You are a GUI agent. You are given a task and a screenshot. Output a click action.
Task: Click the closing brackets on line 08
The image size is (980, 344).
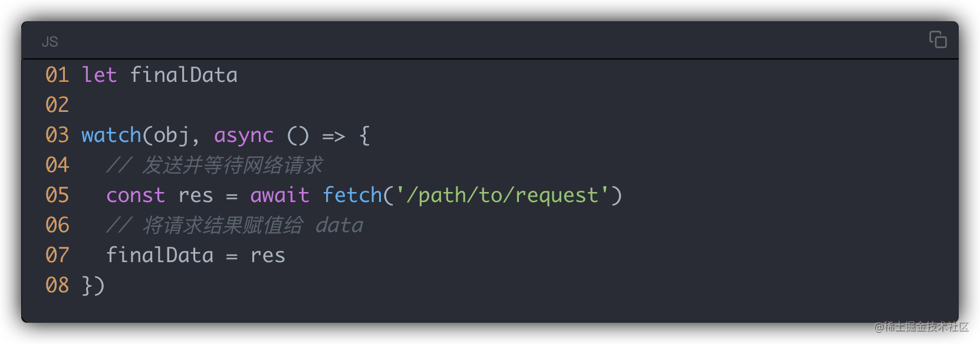[x=93, y=285]
